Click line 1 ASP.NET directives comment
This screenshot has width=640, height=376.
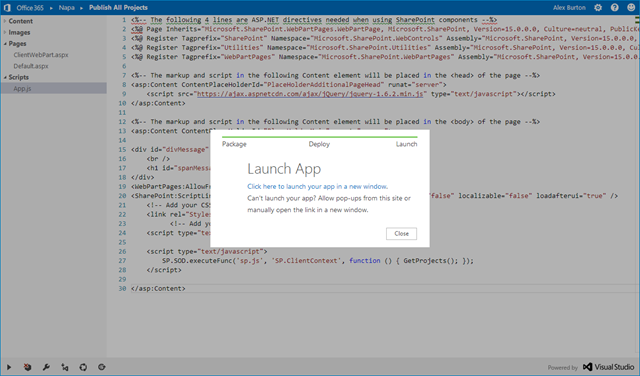tap(314, 20)
